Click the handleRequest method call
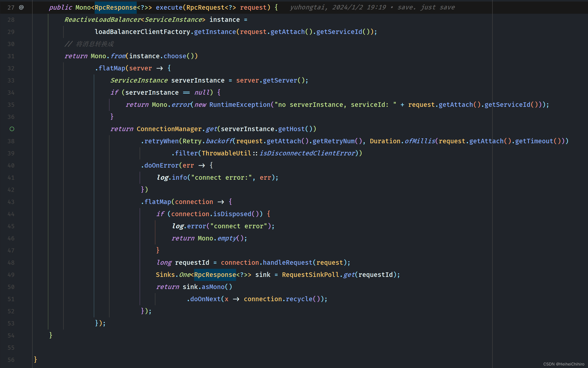 coord(287,263)
